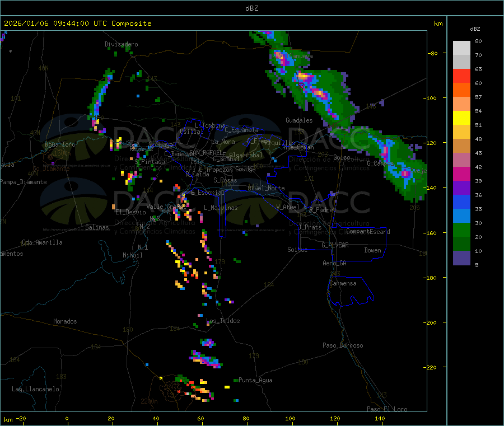The image size is (504, 426).
Task: Click the -80 km vertical axis tick
Action: tap(432, 53)
